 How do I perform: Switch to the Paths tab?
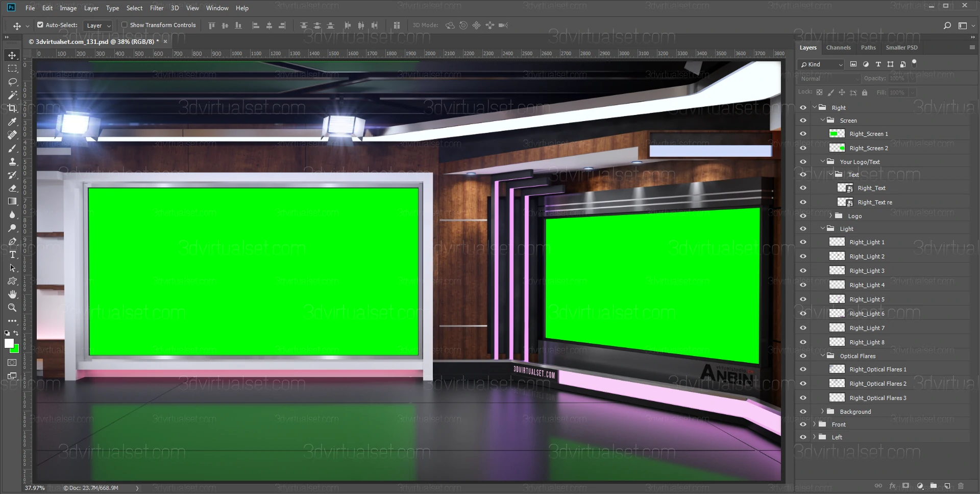(868, 48)
